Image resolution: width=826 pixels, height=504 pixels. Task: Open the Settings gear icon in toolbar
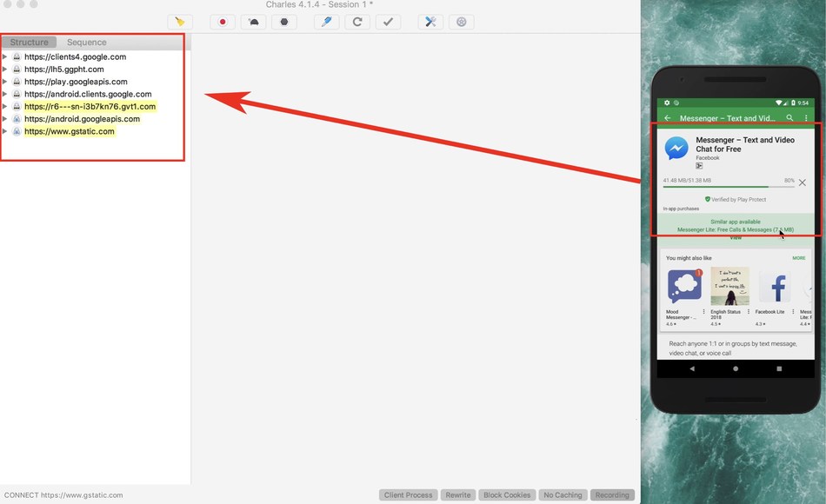click(461, 22)
